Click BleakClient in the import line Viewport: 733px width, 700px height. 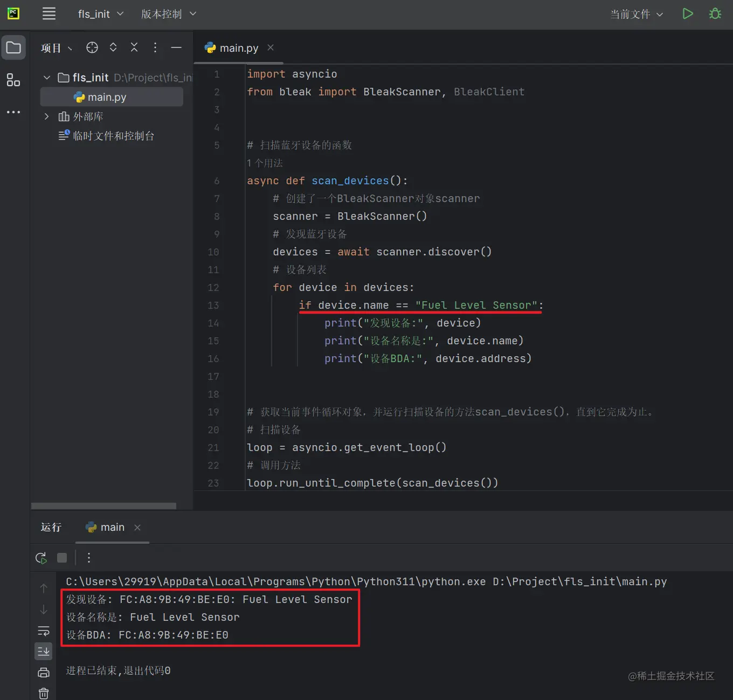tap(489, 92)
